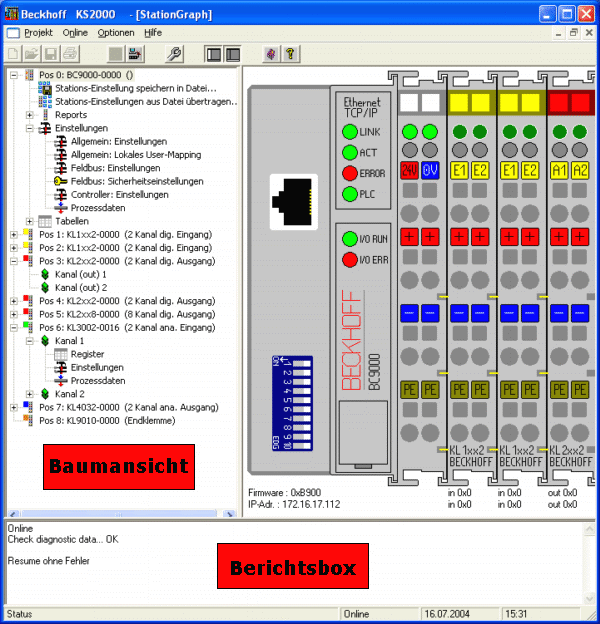The height and width of the screenshot is (624, 600).
Task: Click the first KL 1xx2 terminal label
Action: (x=467, y=450)
